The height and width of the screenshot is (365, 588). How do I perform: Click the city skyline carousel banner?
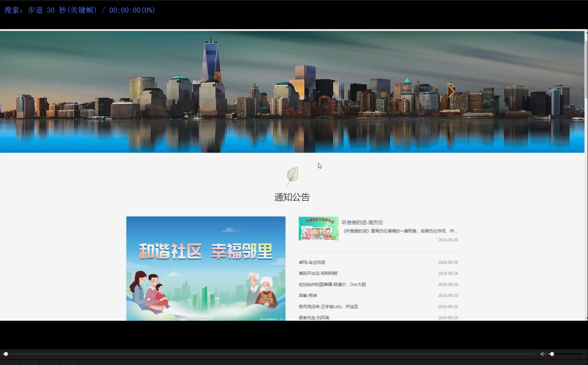click(x=292, y=92)
